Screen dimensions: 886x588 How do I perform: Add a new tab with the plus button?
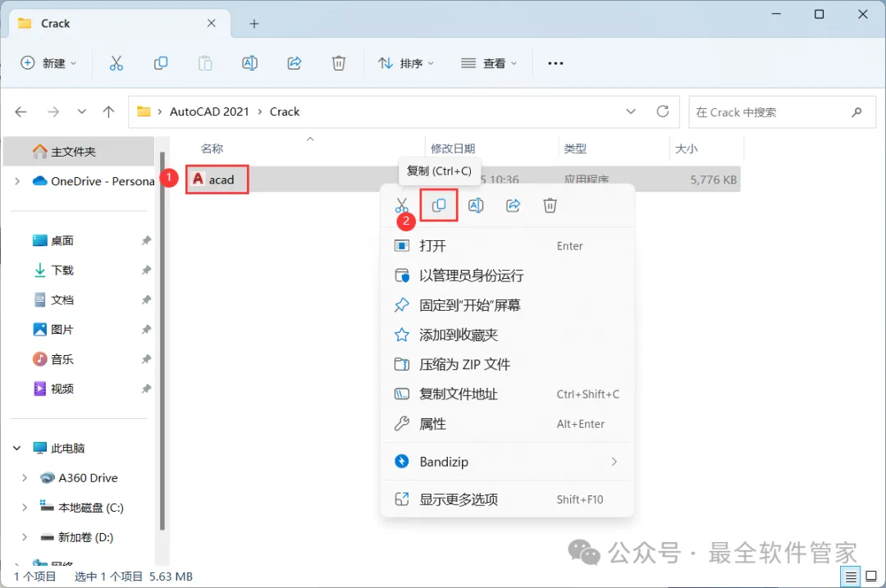pyautogui.click(x=254, y=24)
